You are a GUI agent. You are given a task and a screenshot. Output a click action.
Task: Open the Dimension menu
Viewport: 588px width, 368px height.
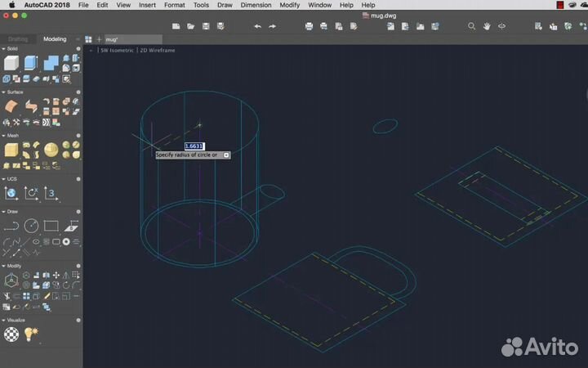coord(256,5)
